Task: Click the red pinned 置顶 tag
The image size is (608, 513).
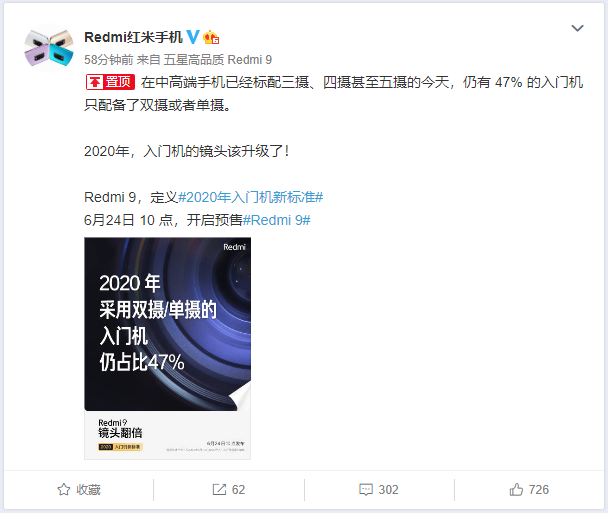Action: (111, 82)
